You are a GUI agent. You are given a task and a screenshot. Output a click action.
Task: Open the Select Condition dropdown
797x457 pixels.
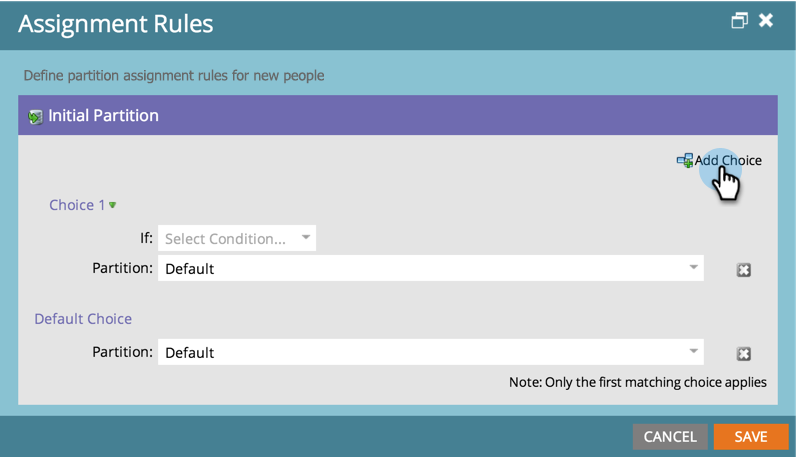(x=237, y=239)
